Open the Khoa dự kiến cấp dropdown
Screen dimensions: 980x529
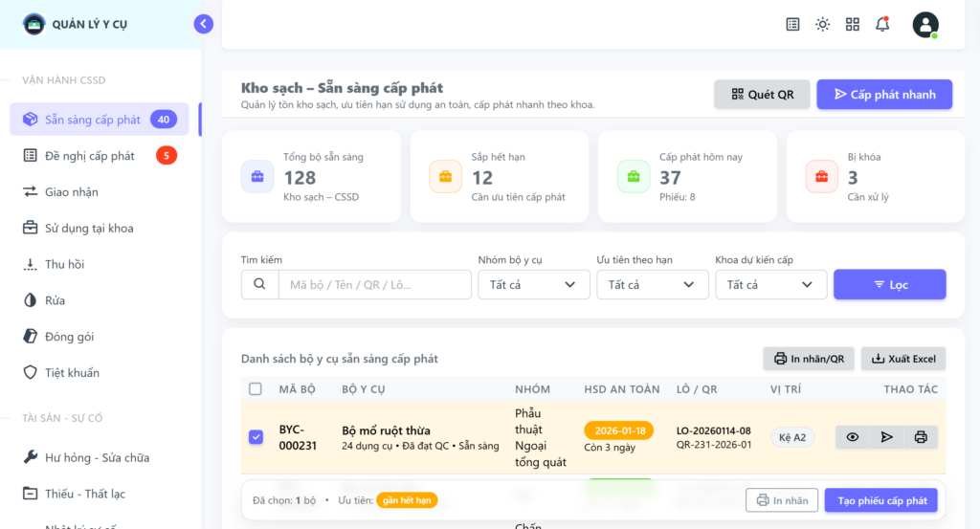point(770,285)
